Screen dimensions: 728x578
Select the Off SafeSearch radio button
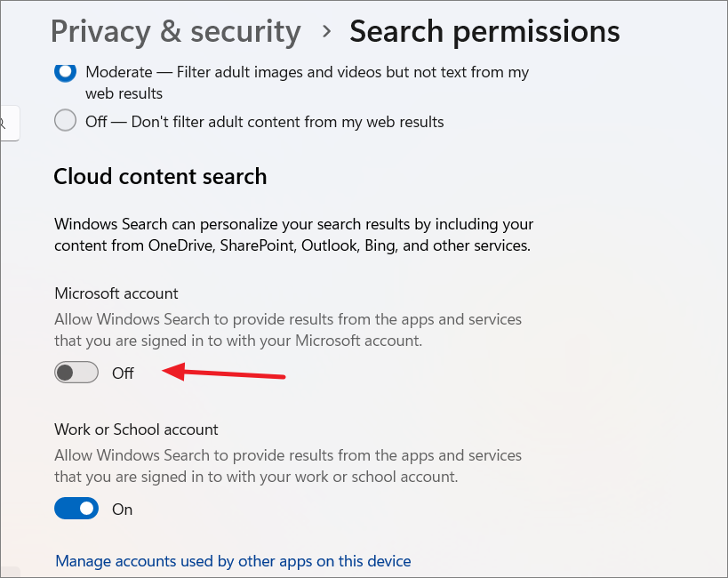[65, 120]
